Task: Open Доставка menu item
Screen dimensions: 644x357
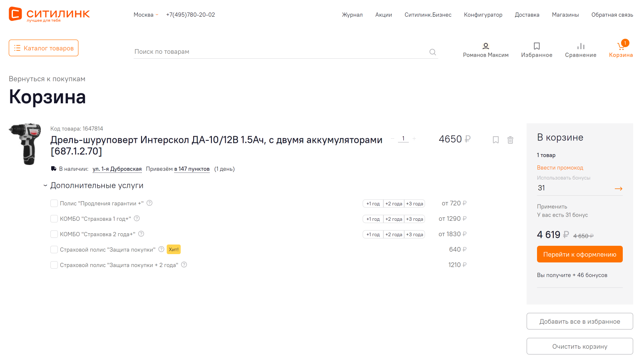Action: pos(527,15)
